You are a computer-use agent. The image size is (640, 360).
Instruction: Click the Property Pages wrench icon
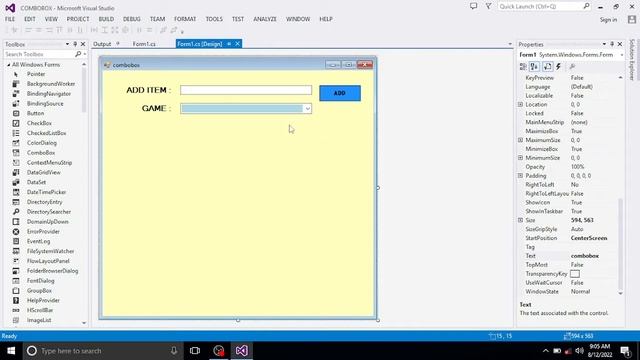(x=572, y=67)
